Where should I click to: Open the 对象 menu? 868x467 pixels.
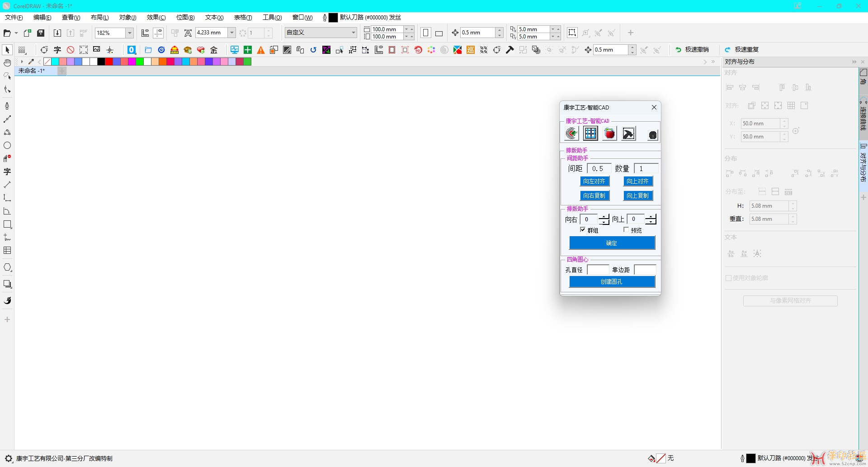point(128,17)
